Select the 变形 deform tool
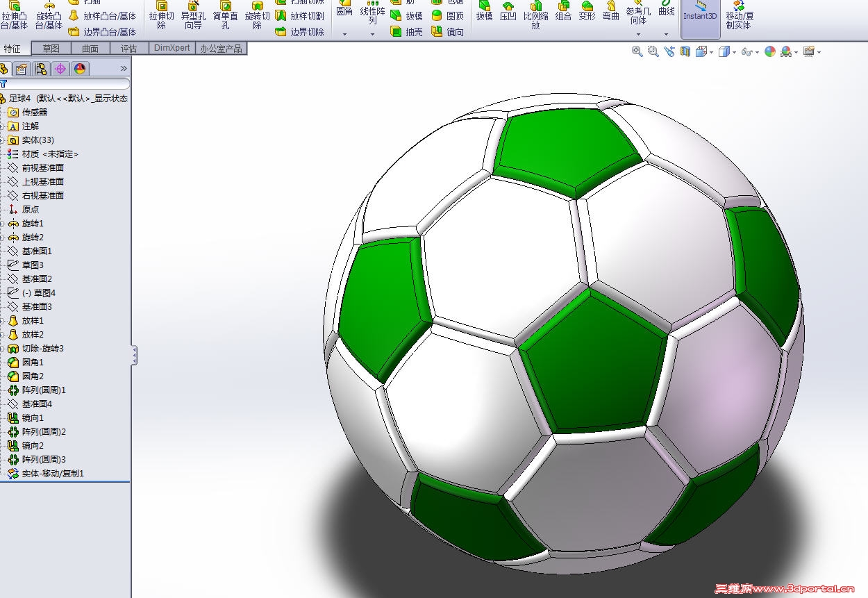Screen dimensions: 868x598 click(587, 11)
